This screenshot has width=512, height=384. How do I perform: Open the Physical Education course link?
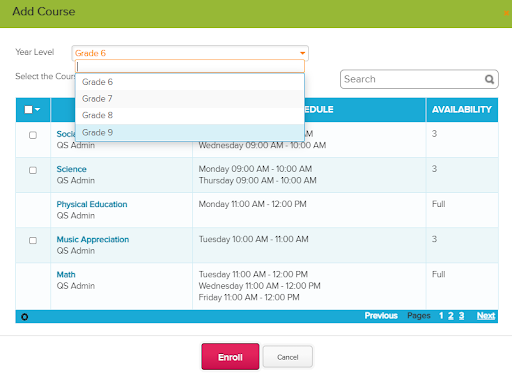click(x=92, y=204)
